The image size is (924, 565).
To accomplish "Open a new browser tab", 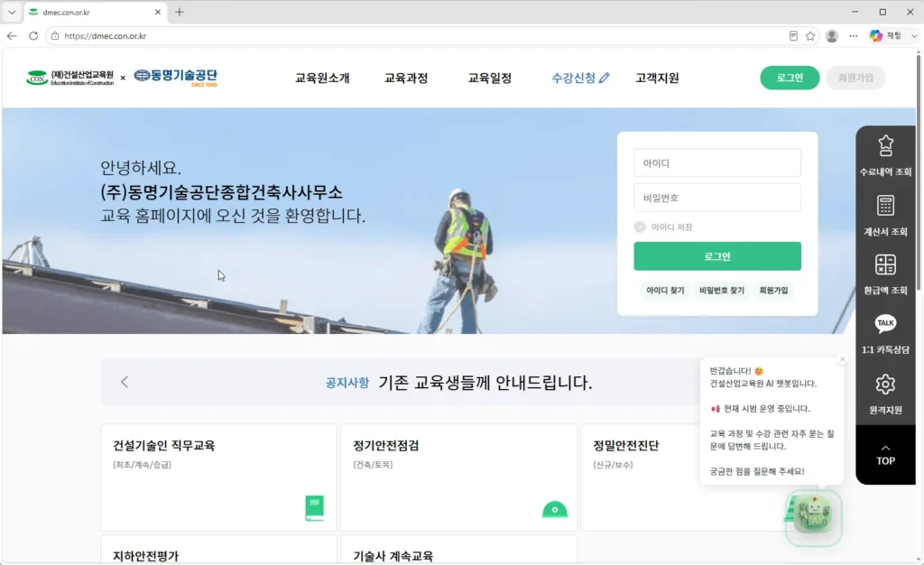I will click(x=180, y=12).
